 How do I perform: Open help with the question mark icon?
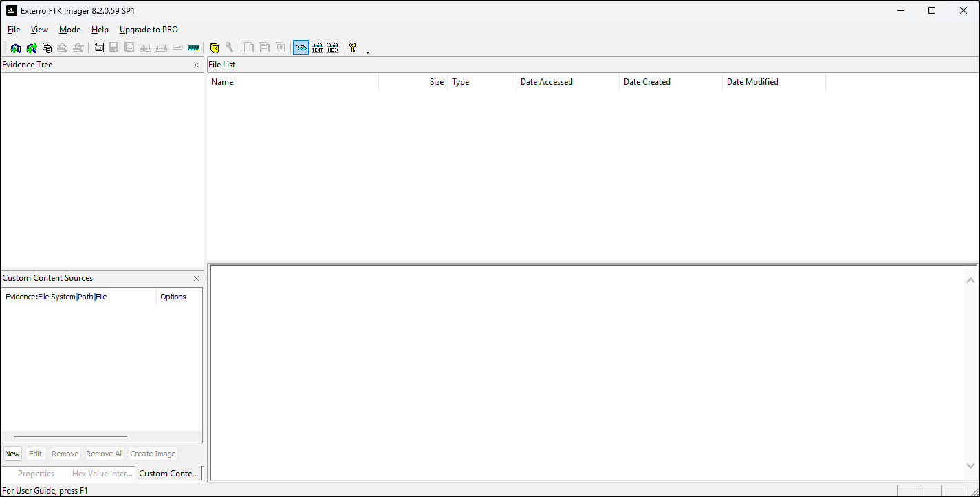pos(353,47)
